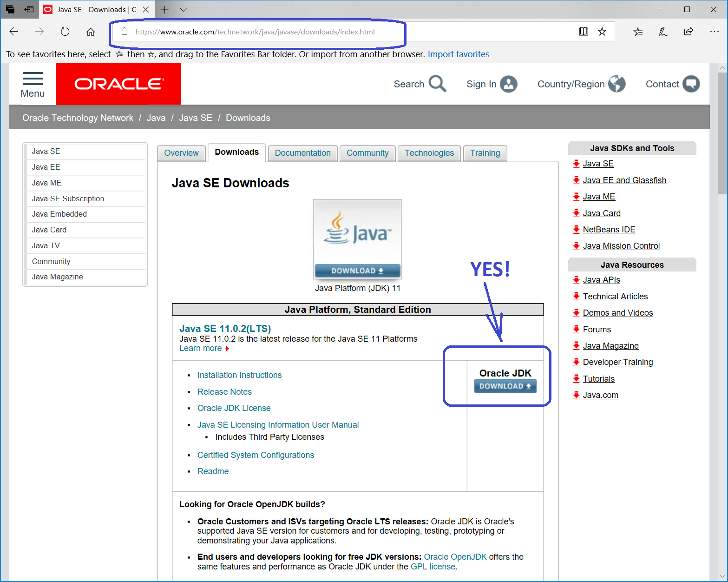Open Java Magazine in left sidebar

coord(85,277)
